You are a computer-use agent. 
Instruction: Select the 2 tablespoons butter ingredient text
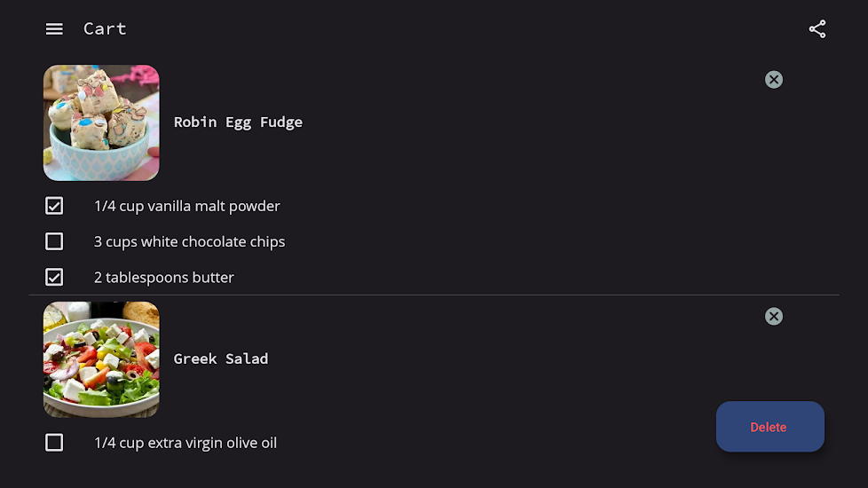point(163,277)
